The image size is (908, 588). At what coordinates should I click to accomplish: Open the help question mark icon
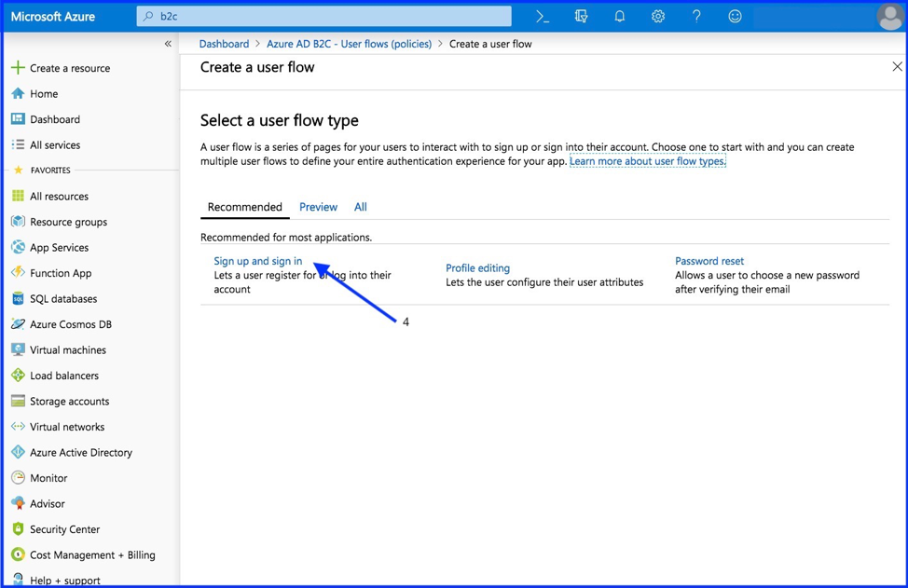(x=696, y=16)
